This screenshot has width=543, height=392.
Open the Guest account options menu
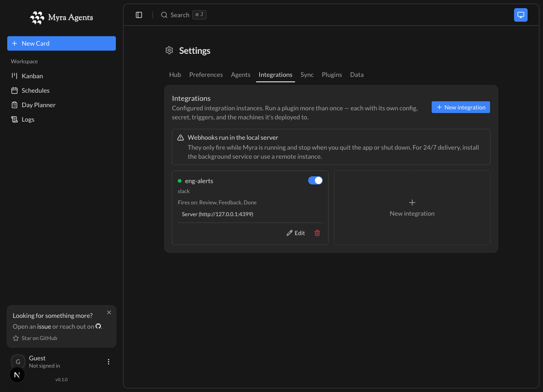click(x=109, y=362)
